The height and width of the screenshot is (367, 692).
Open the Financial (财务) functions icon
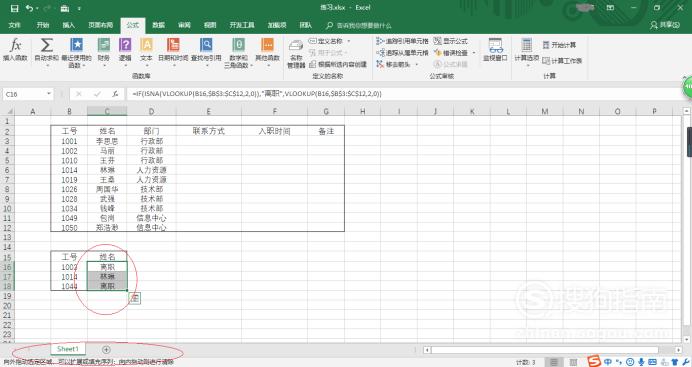tap(104, 45)
